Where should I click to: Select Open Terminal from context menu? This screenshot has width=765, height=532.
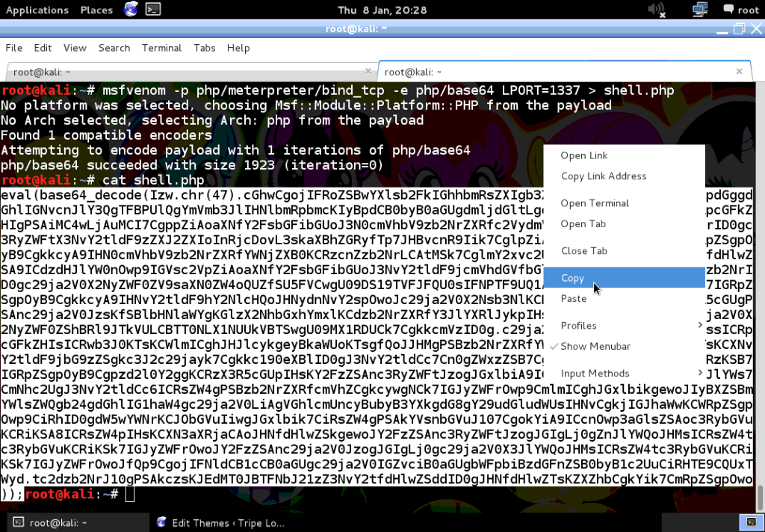(624, 203)
